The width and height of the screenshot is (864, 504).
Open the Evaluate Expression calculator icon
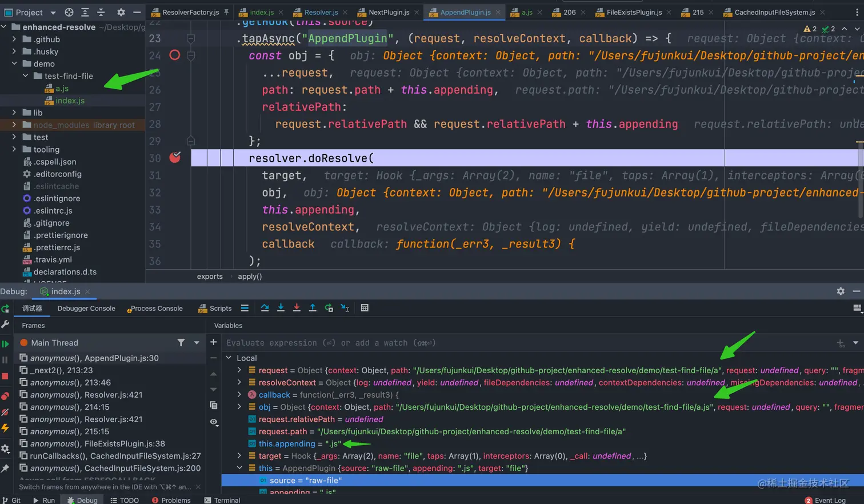pos(365,308)
